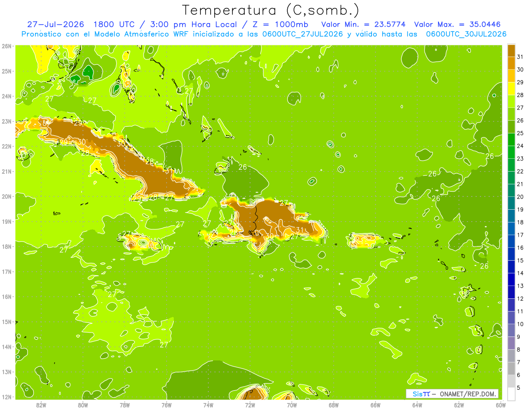Click the '78W' longitude axis label
The height and width of the screenshot is (411, 532).
(x=125, y=405)
